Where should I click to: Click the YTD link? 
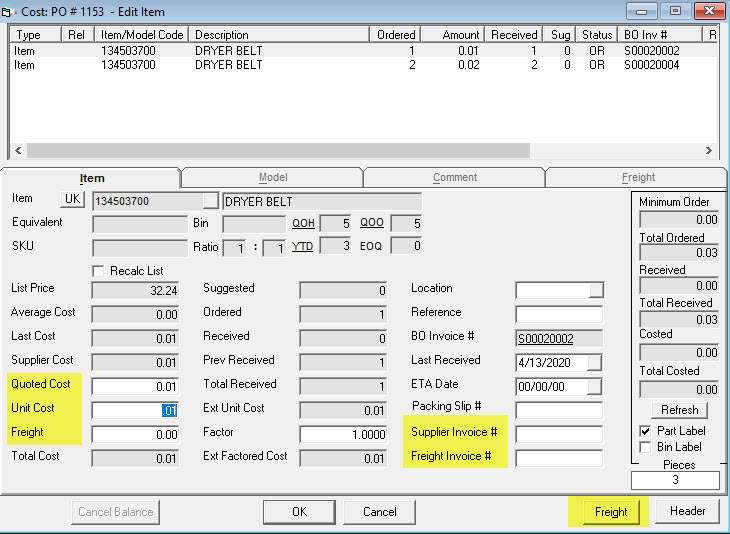pos(302,246)
